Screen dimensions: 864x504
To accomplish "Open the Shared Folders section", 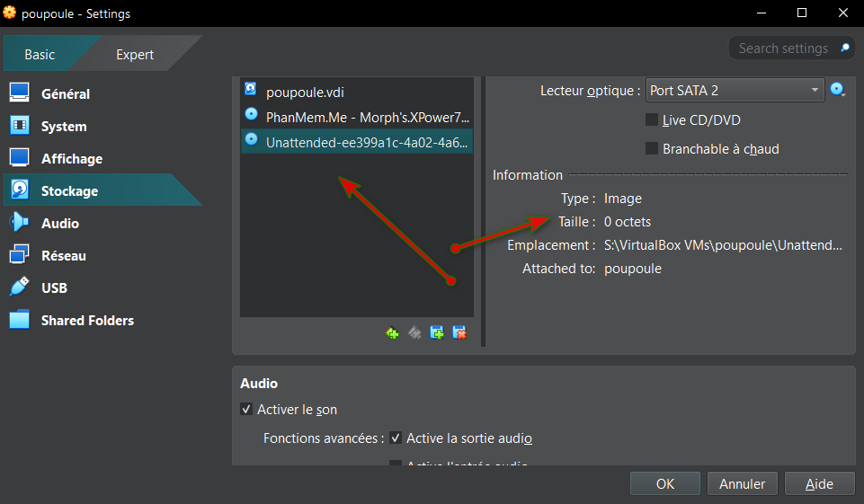I will pos(87,321).
